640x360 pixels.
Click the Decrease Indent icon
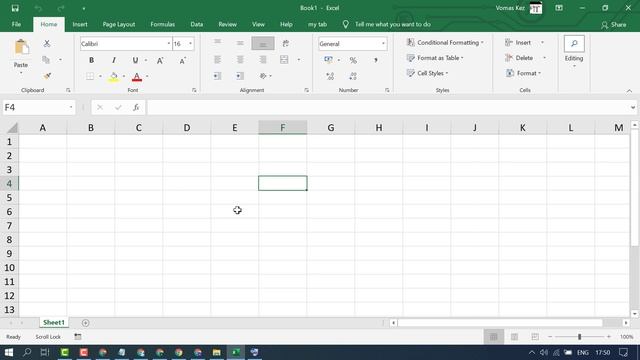tap(218, 76)
